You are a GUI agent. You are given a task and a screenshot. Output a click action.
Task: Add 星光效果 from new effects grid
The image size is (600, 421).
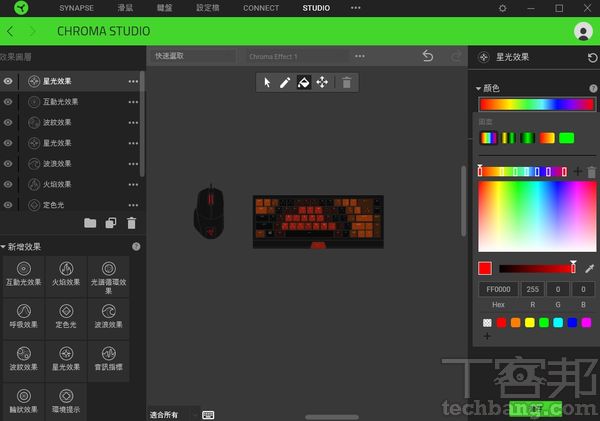click(x=66, y=359)
